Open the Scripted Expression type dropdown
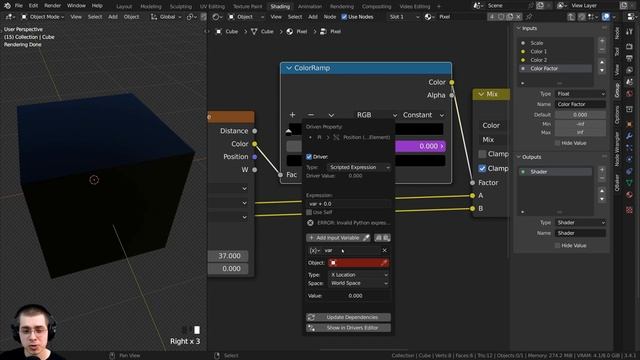Screen dimensions: 640x360 (359, 167)
